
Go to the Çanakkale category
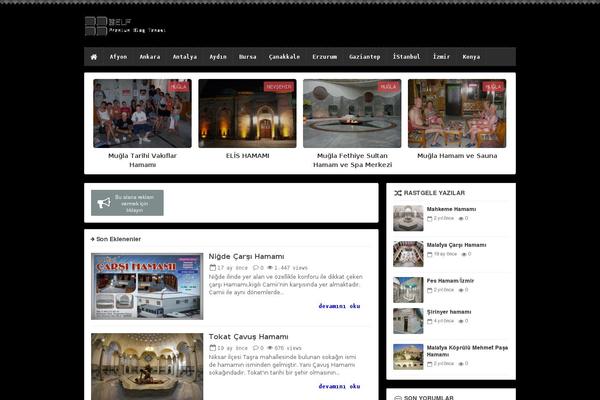tap(284, 57)
